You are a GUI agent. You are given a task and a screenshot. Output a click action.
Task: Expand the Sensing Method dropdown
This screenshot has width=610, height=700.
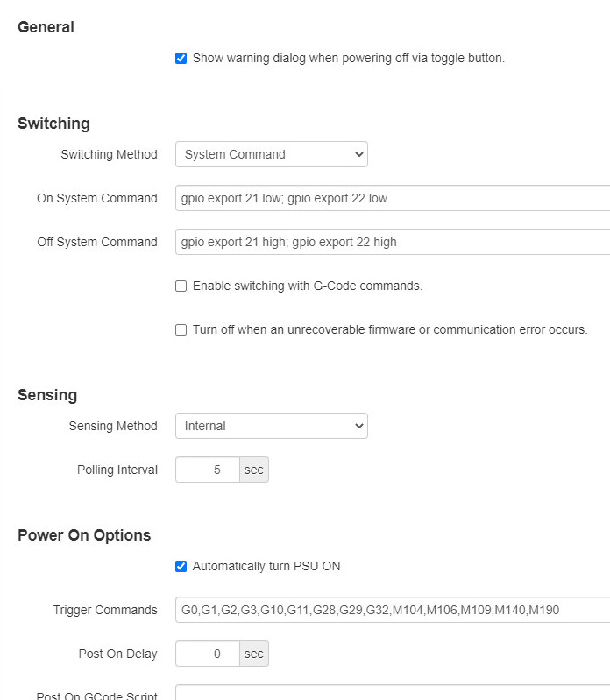271,426
